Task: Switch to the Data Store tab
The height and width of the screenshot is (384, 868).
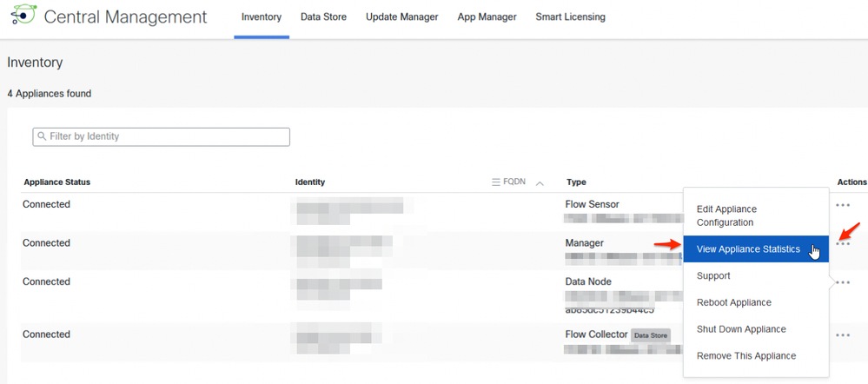Action: click(323, 17)
